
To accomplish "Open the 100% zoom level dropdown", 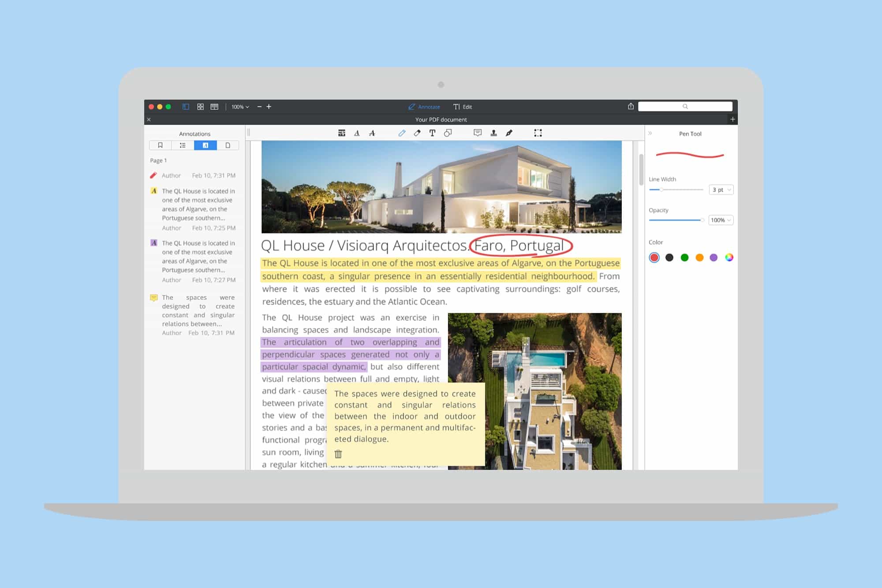I will coord(240,107).
